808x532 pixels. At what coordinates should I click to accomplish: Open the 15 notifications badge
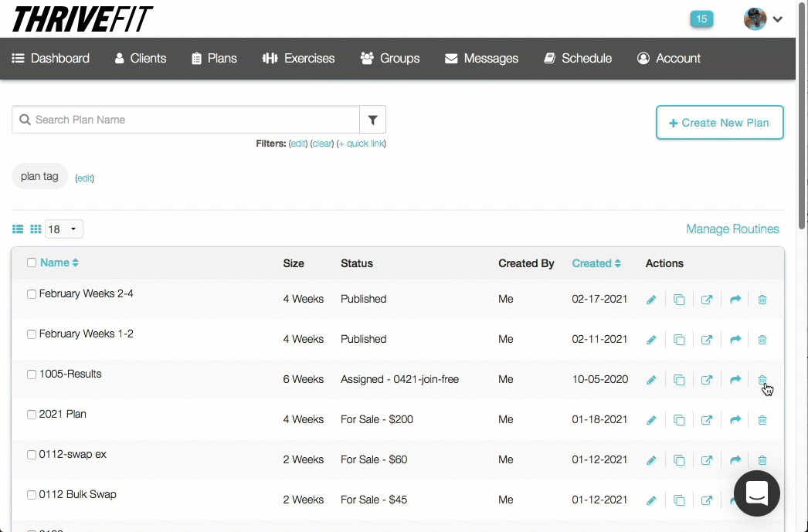[702, 19]
